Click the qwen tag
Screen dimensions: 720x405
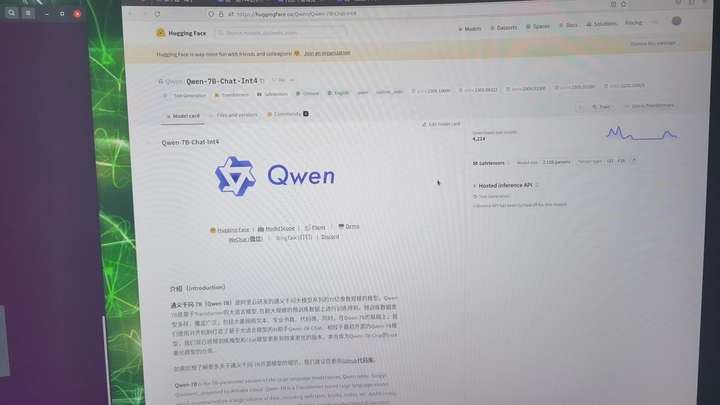coord(363,92)
